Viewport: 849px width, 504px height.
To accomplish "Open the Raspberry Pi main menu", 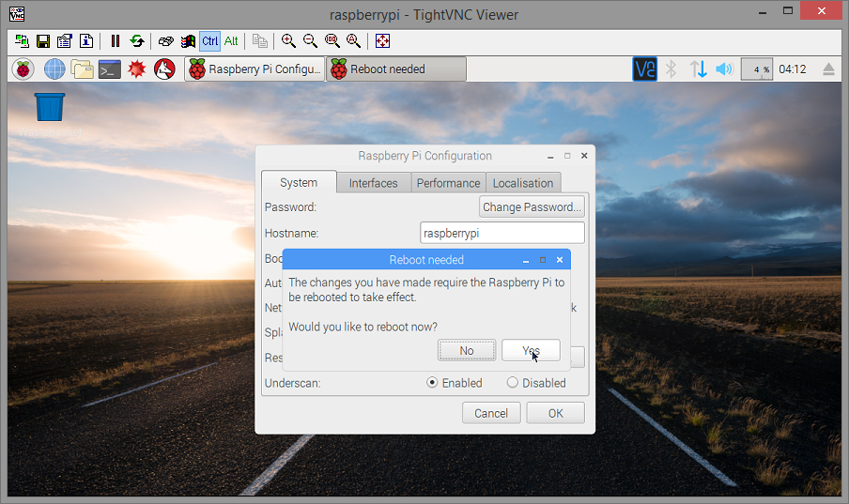I will (23, 69).
